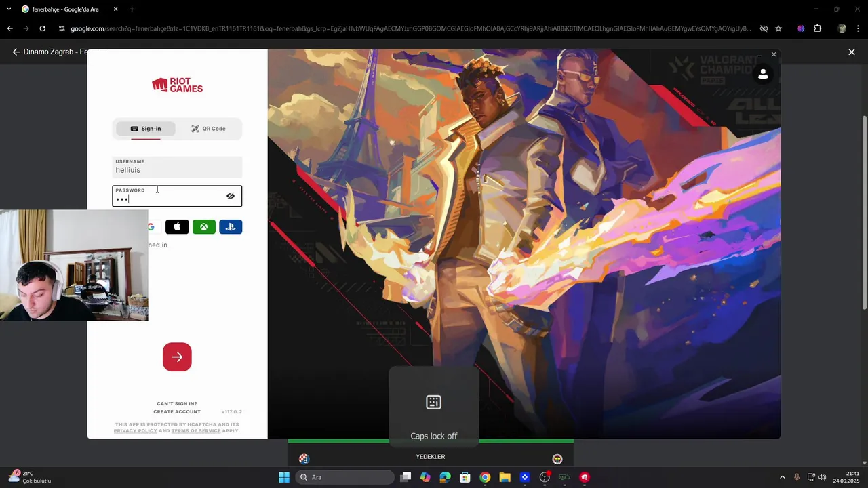This screenshot has height=488, width=868.
Task: Open the weather widget showing 21°C
Action: point(31,477)
